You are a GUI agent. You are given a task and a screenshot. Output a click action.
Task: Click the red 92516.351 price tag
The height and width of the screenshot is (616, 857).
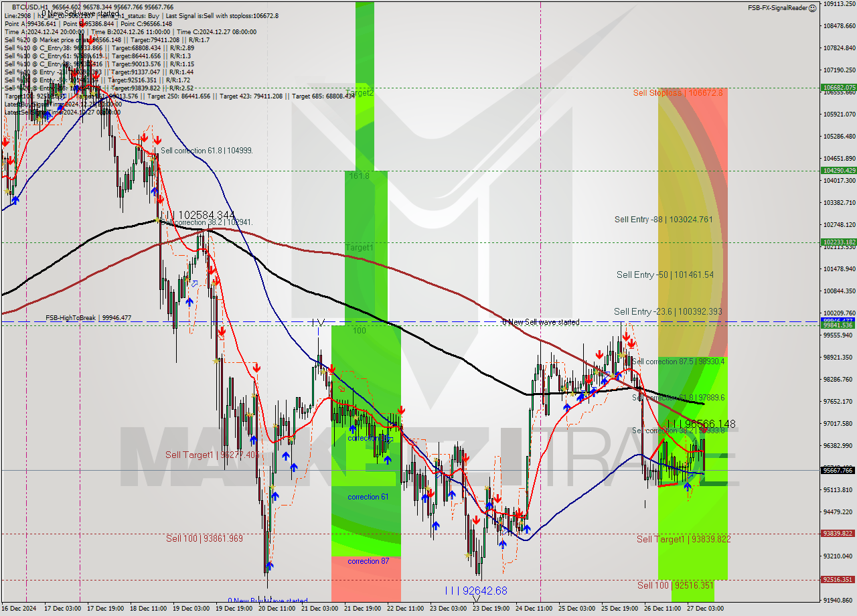838,580
